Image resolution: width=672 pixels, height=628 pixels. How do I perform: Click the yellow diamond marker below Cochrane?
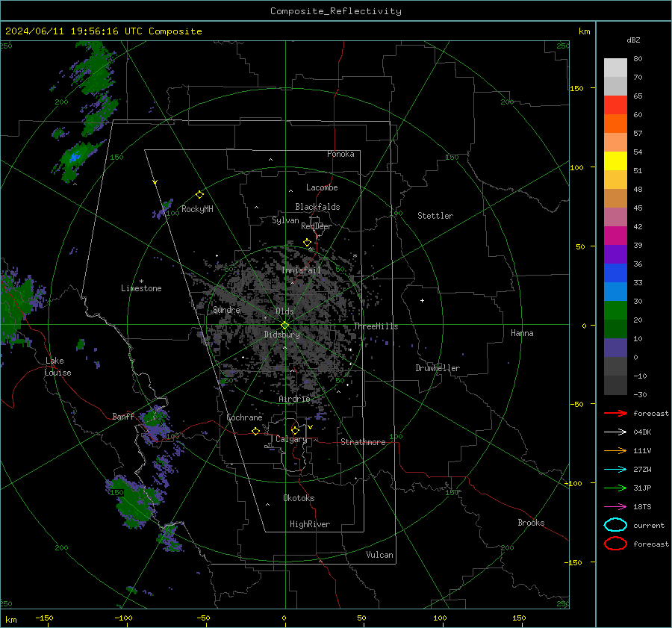256,431
